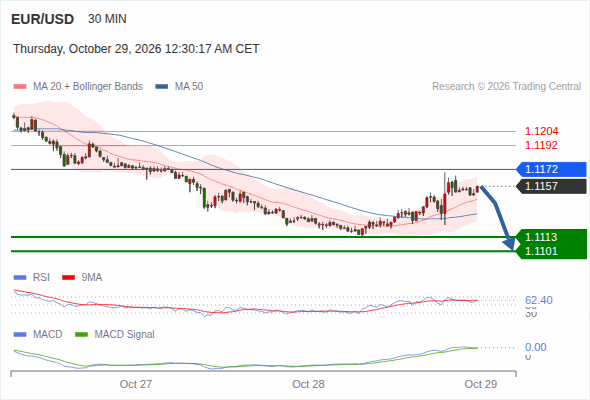Click the MA 20 + Bollinger Bands legend label
590x400 pixels.
point(88,87)
